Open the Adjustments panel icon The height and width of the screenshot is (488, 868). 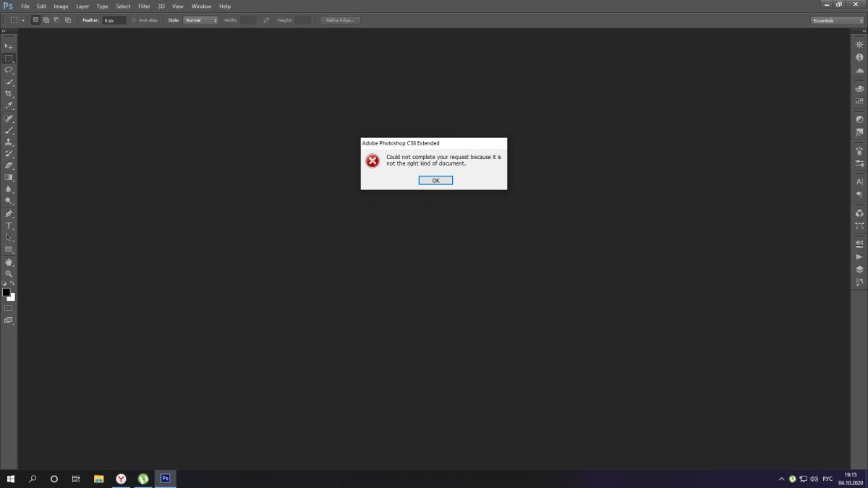[859, 119]
